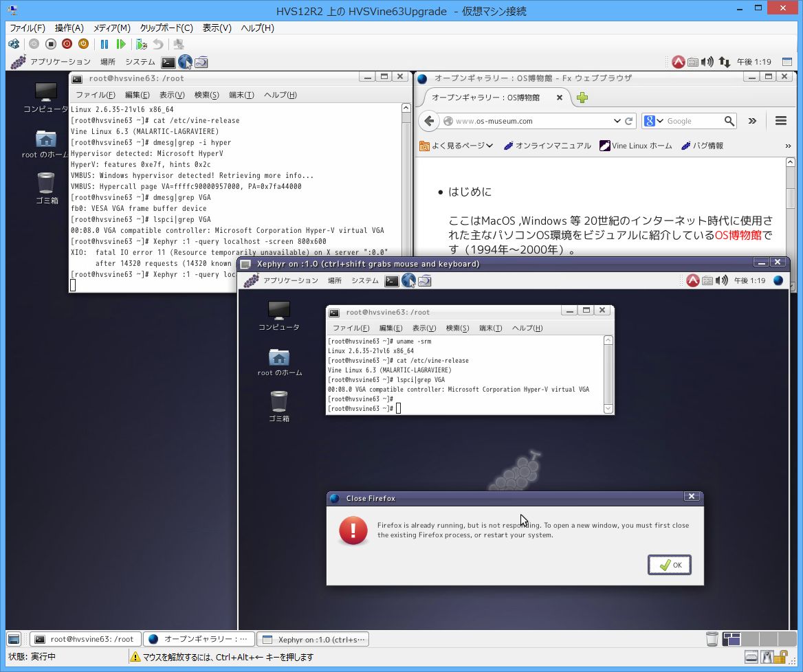Click browser back arrow button
The height and width of the screenshot is (672, 803).
pyautogui.click(x=429, y=121)
